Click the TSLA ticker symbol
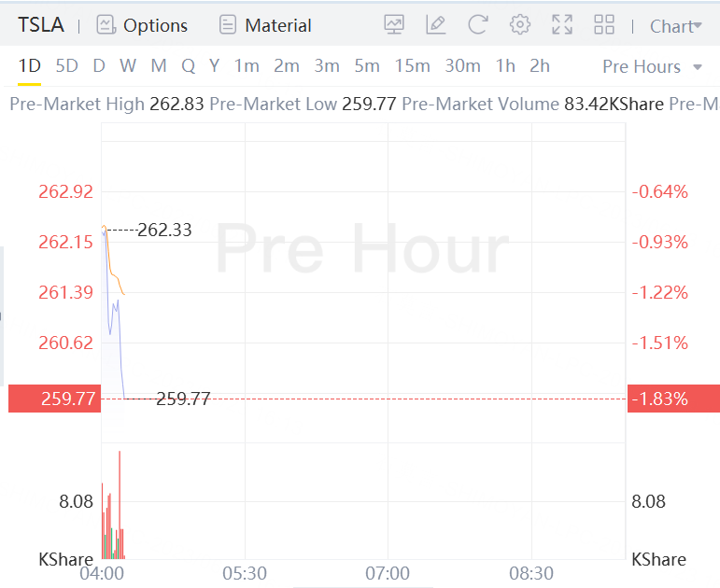This screenshot has width=720, height=588. [x=41, y=25]
